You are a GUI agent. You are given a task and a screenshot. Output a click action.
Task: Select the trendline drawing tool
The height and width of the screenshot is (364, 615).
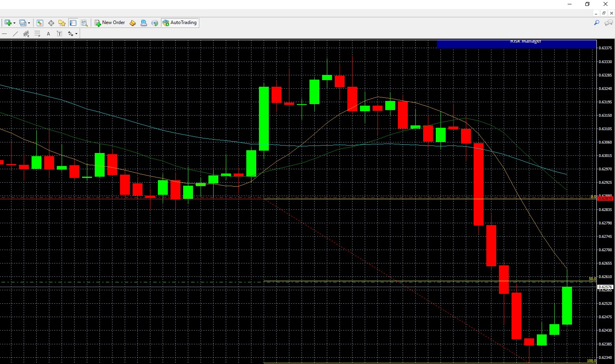15,34
